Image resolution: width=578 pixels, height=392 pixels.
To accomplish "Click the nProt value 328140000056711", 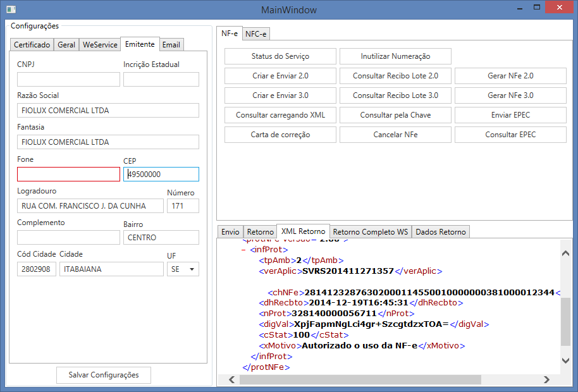I will 334,314.
